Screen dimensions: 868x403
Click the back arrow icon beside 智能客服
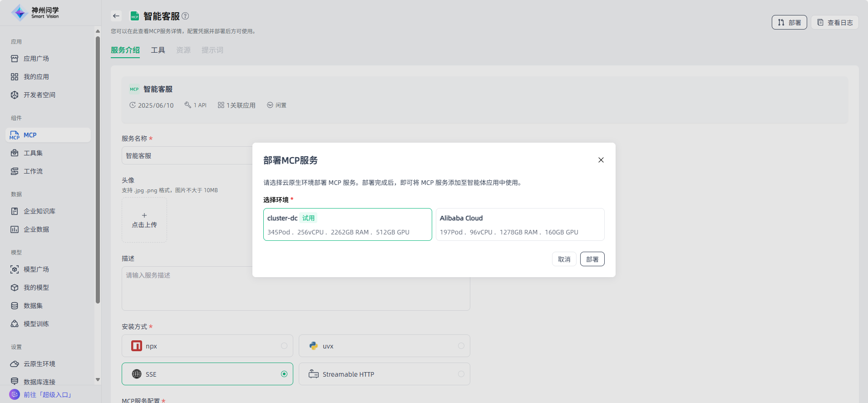click(116, 16)
